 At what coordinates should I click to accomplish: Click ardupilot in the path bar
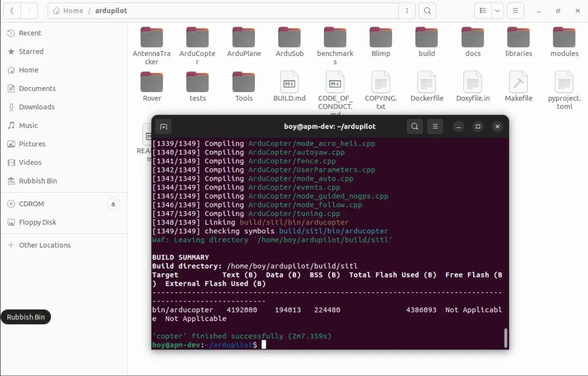(111, 10)
